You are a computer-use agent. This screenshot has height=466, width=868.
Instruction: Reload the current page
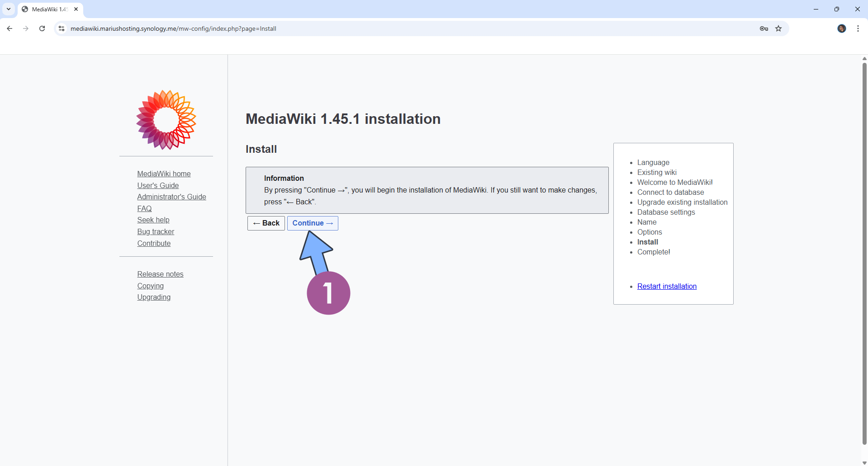(x=42, y=28)
